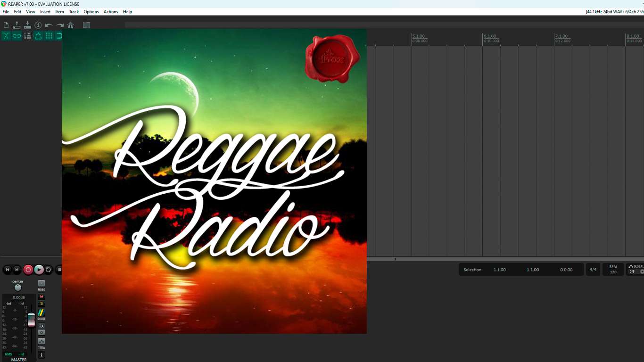Open the Edit menu
644x362 pixels.
tap(17, 12)
